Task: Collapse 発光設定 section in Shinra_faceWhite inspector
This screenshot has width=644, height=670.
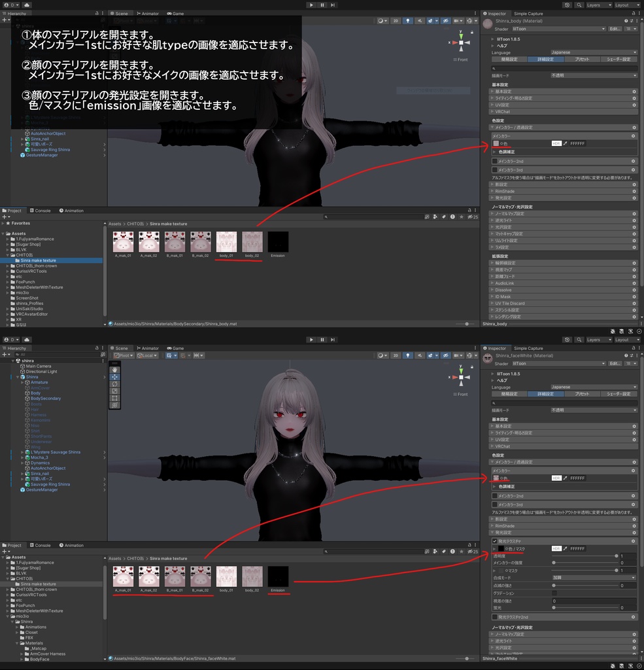Action: [492, 533]
